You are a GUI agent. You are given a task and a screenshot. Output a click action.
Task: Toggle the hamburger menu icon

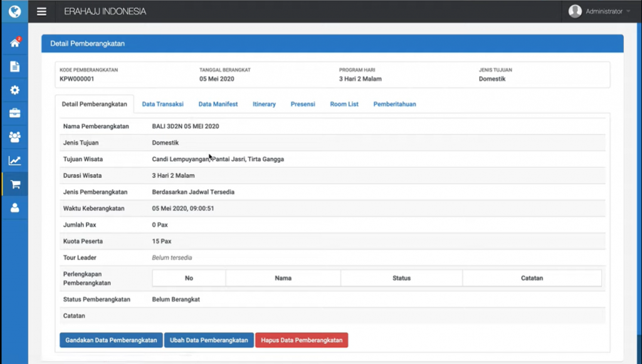click(41, 11)
